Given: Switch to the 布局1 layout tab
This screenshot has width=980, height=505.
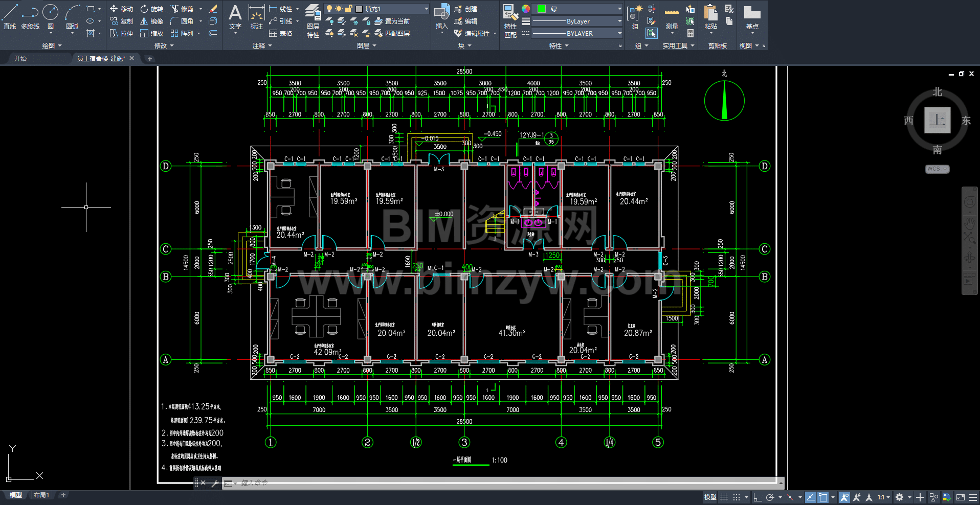Looking at the screenshot, I should [41, 495].
